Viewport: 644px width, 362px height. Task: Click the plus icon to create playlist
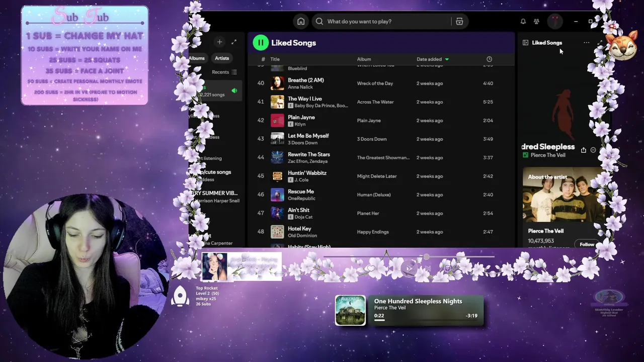click(219, 42)
